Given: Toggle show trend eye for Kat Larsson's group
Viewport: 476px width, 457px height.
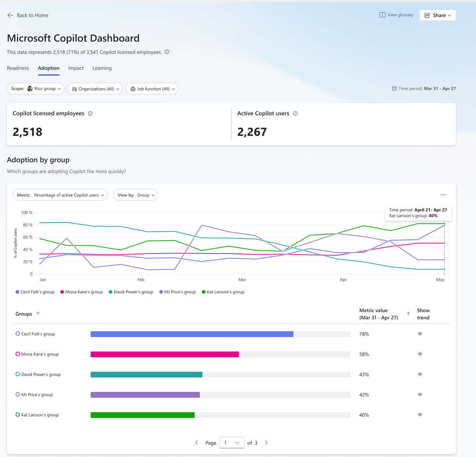Looking at the screenshot, I should pyautogui.click(x=420, y=415).
